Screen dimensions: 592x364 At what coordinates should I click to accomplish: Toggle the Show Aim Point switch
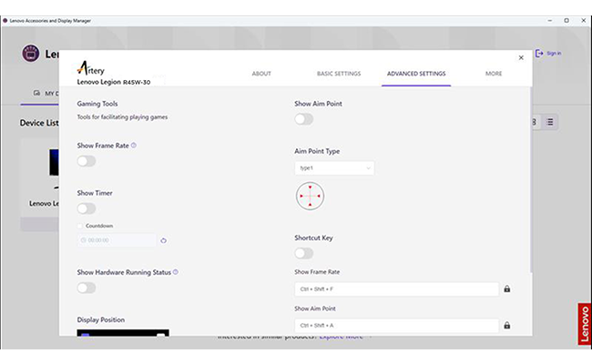coord(304,119)
